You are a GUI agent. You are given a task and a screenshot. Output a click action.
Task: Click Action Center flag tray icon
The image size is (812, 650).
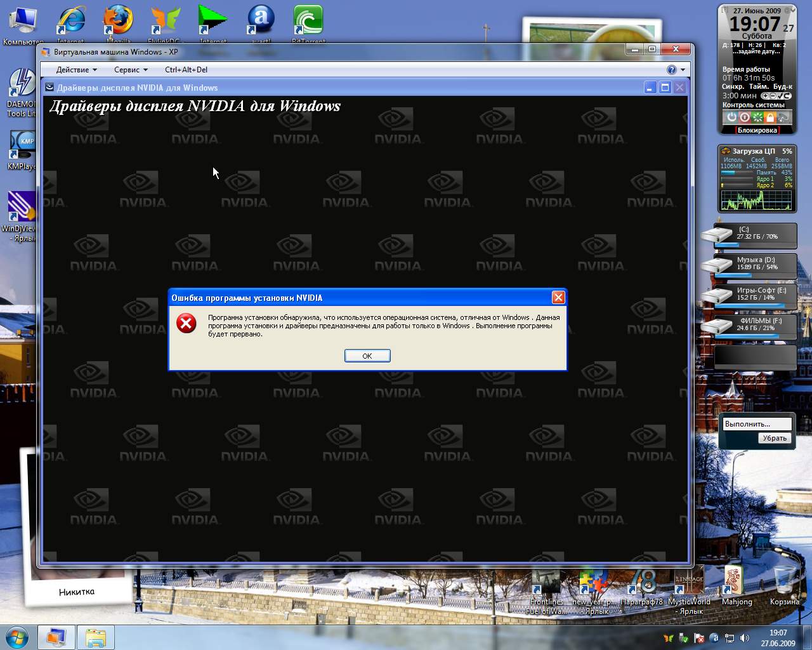[x=698, y=638]
